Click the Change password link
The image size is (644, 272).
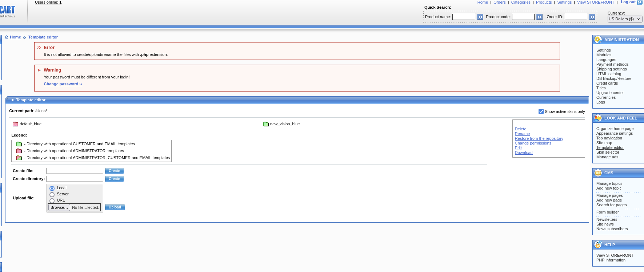63,84
